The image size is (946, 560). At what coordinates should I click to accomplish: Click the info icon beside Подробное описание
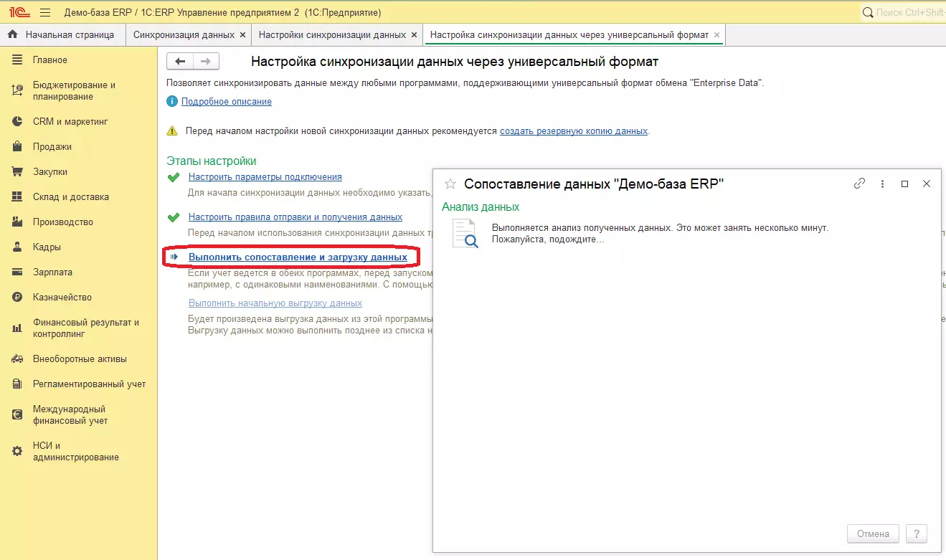[x=171, y=102]
